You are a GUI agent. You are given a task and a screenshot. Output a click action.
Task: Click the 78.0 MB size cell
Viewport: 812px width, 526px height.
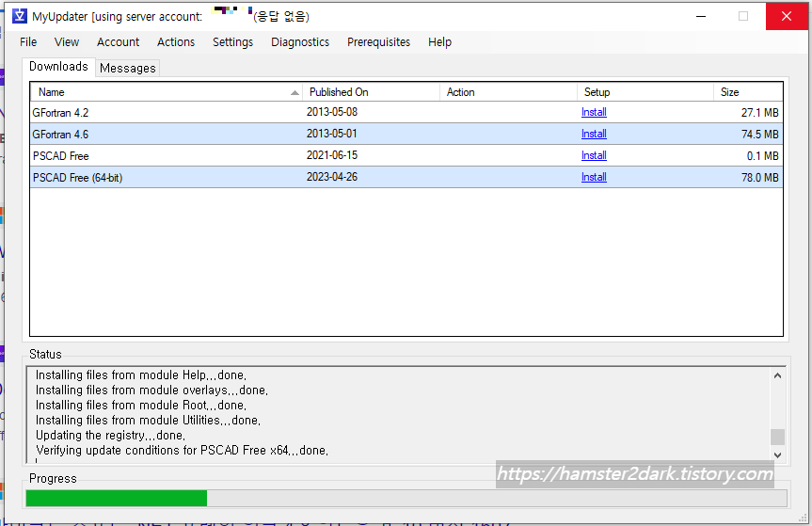coord(759,178)
